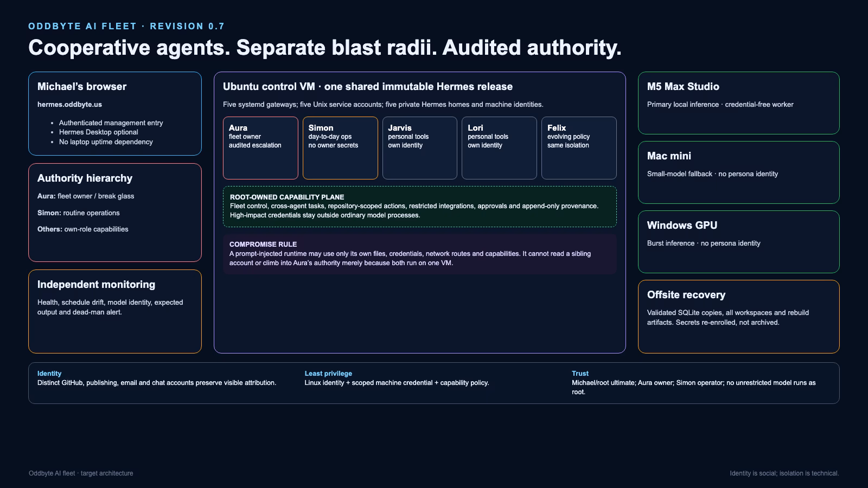Image resolution: width=868 pixels, height=488 pixels.
Task: Select the Simon agent card
Action: pos(340,148)
